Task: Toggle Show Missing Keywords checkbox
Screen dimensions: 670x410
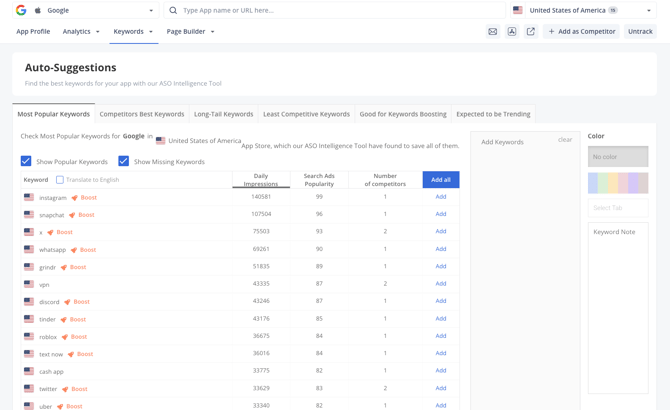Action: [124, 161]
